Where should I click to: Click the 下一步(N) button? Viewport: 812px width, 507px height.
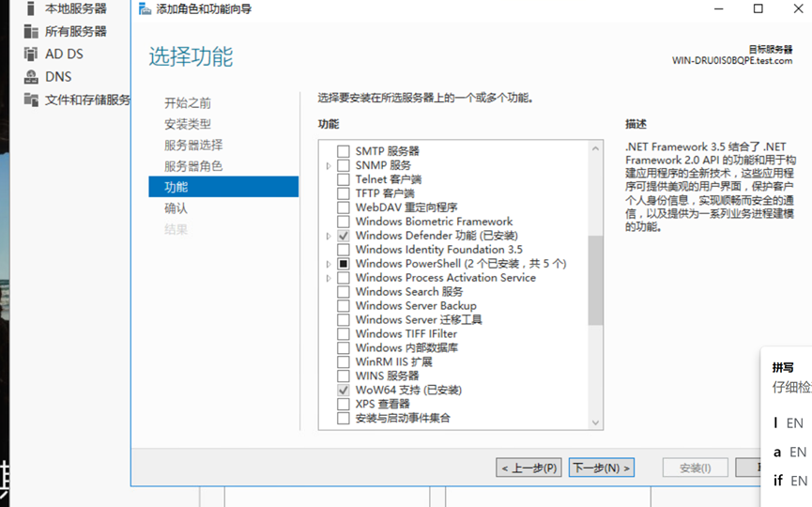[601, 468]
